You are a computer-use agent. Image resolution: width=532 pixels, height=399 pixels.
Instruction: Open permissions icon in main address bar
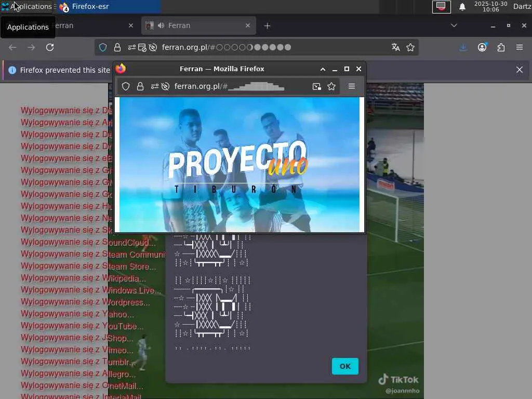pos(131,47)
